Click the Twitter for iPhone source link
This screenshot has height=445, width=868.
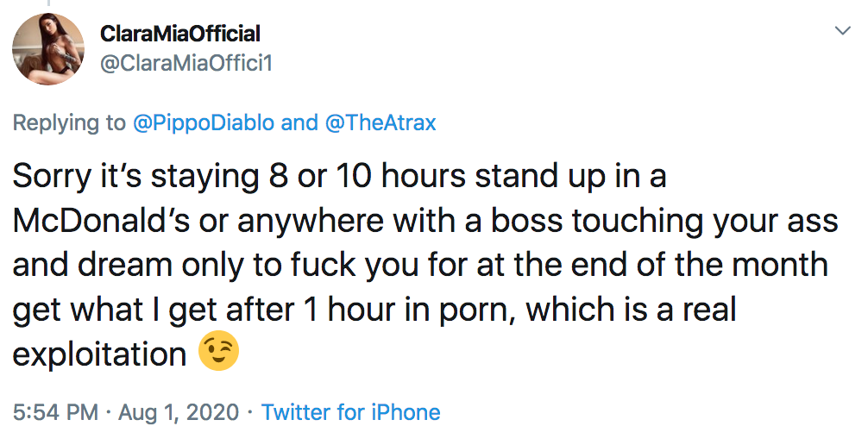pyautogui.click(x=350, y=412)
